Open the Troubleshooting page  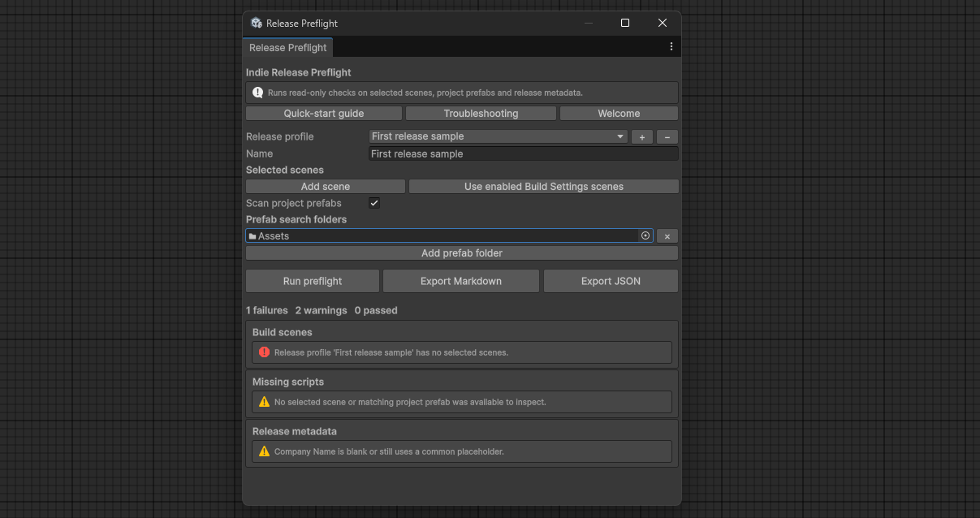(x=481, y=114)
